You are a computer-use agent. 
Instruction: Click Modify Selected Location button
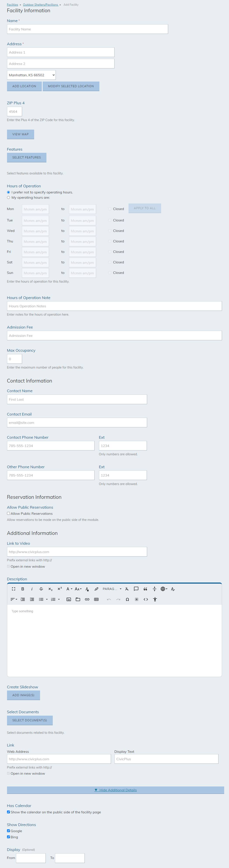[71, 86]
